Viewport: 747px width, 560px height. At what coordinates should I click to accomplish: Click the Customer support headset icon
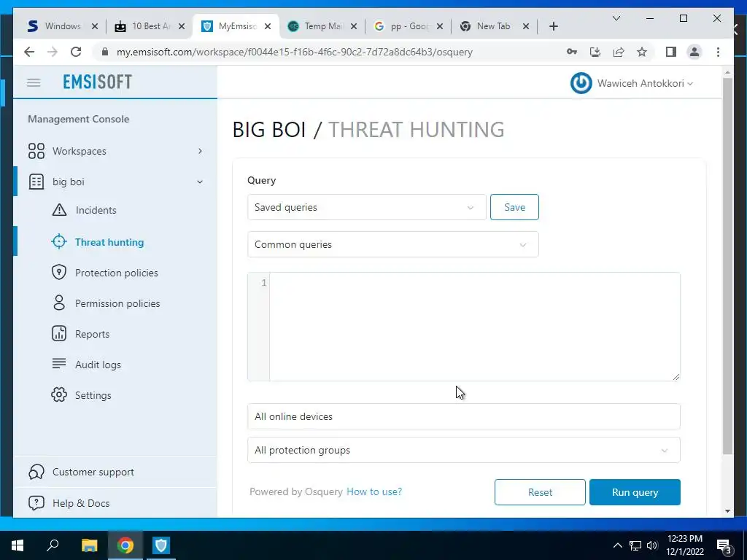(x=36, y=472)
